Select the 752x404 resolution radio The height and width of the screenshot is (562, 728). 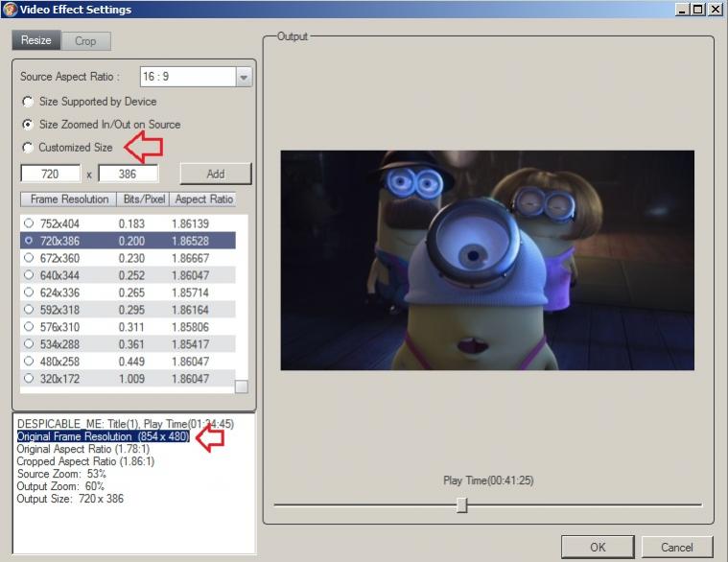(x=29, y=223)
